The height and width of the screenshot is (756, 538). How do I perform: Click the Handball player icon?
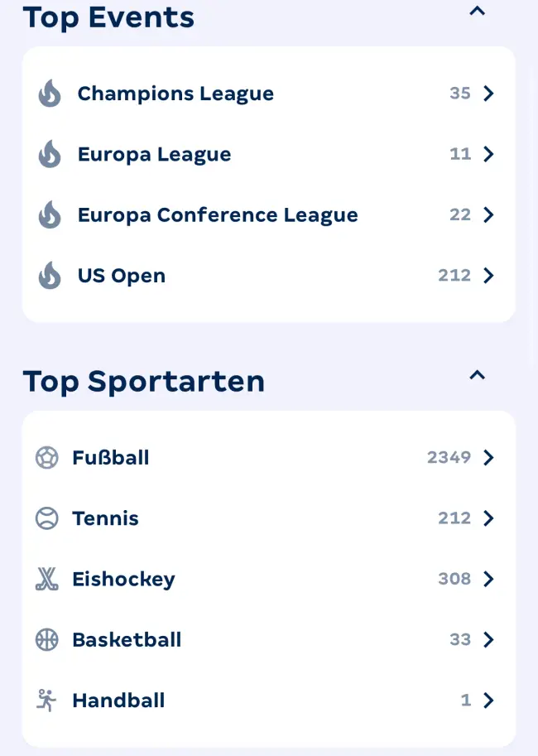pyautogui.click(x=47, y=701)
